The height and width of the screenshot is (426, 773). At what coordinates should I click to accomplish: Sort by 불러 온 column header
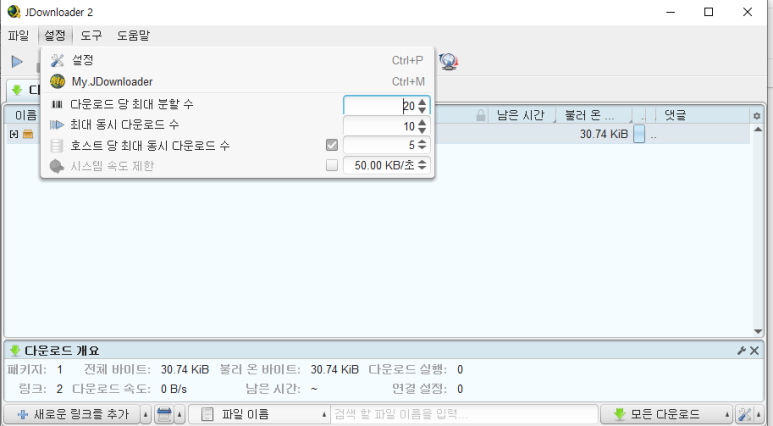click(x=594, y=115)
